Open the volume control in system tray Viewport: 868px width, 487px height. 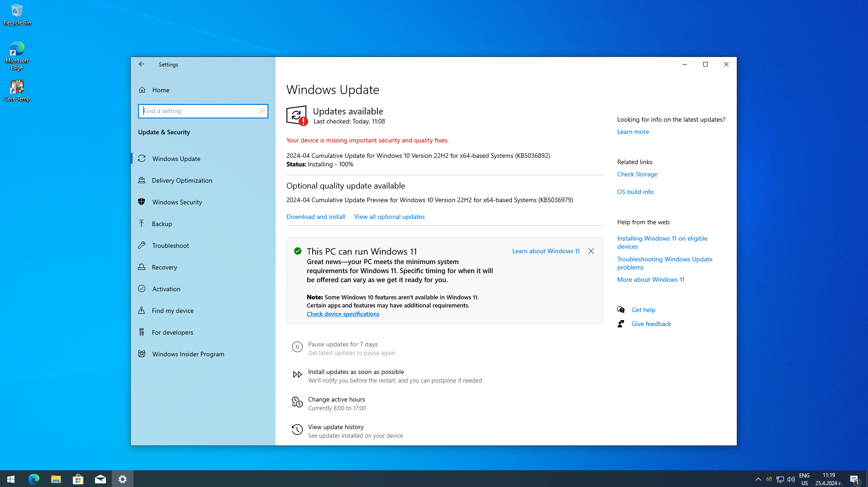pos(791,479)
